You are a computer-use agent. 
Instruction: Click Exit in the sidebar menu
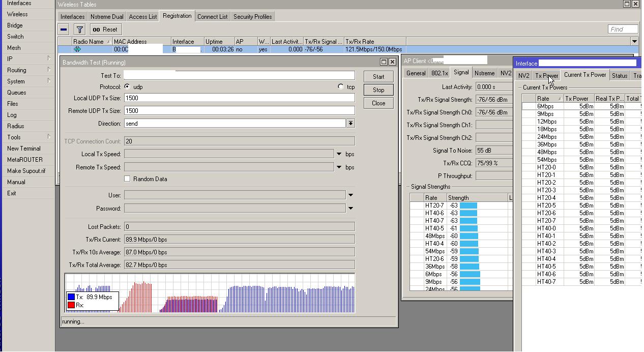[27, 193]
